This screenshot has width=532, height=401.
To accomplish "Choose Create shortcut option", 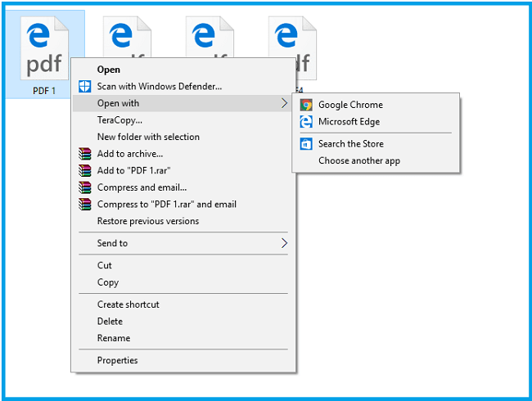I will tap(128, 304).
